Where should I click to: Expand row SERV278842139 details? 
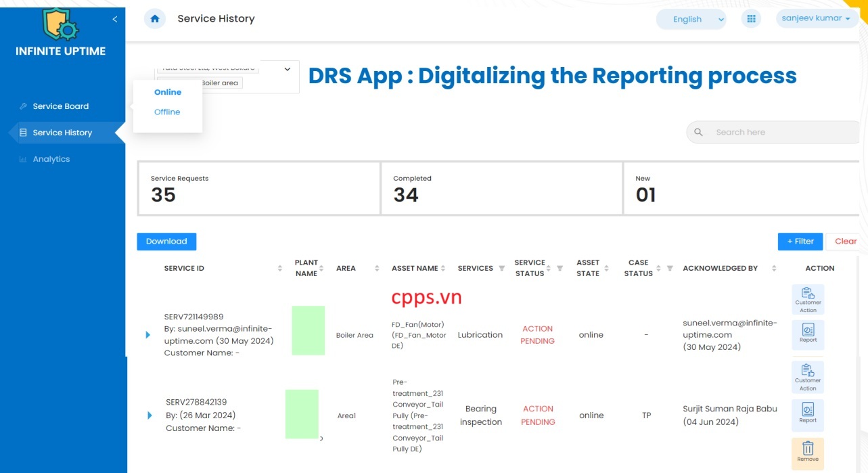pos(150,415)
